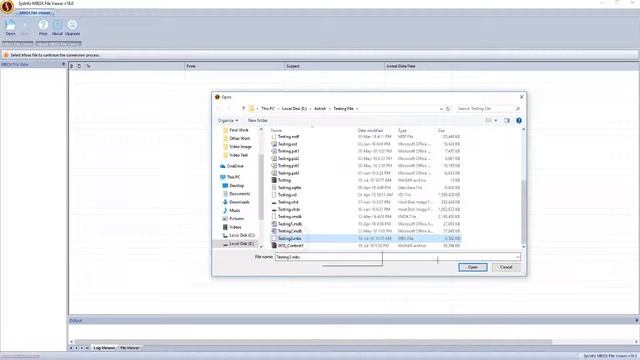Select the Music note icon in tree
The height and width of the screenshot is (360, 640).
(225, 210)
